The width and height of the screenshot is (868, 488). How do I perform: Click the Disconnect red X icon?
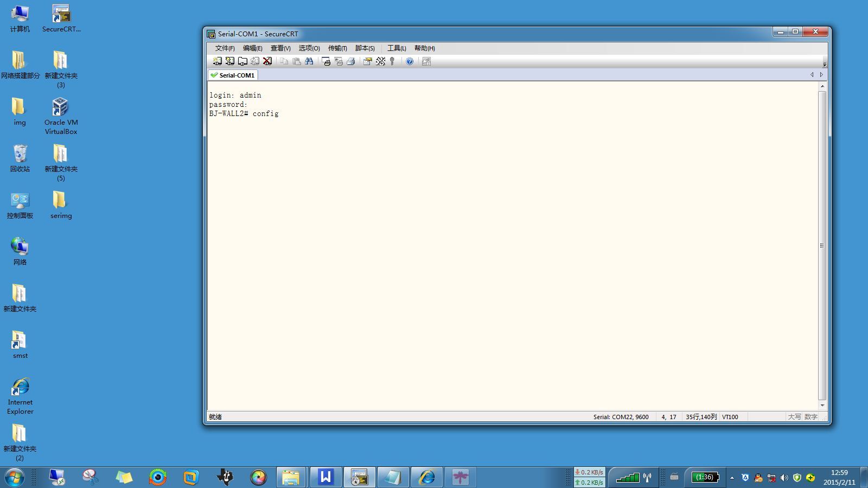coord(267,61)
